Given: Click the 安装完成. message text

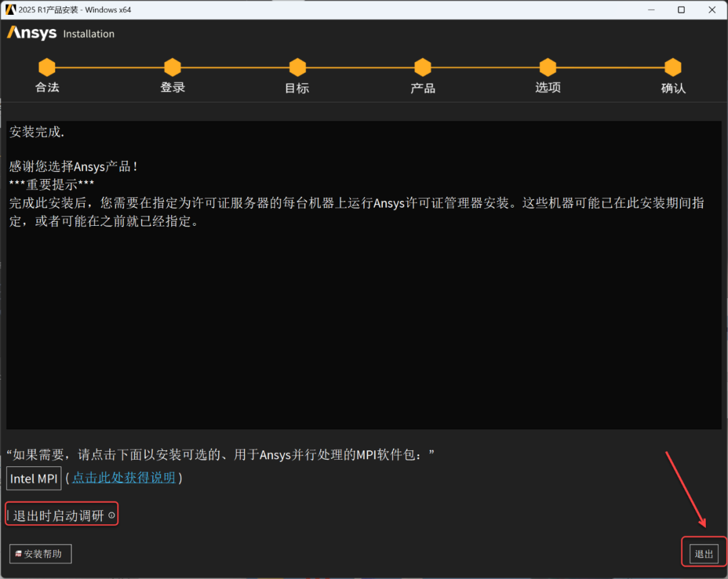Looking at the screenshot, I should point(36,132).
